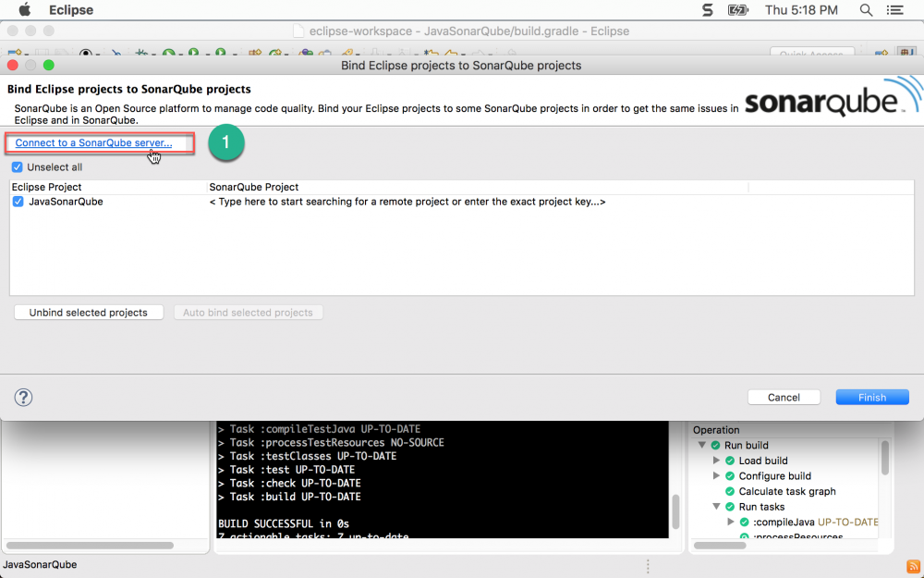Click 'Auto bind selected projects' button
The image size is (924, 578).
pos(248,313)
